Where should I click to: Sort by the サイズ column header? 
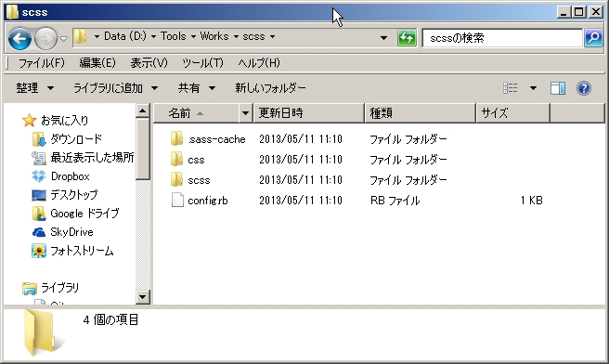[513, 113]
